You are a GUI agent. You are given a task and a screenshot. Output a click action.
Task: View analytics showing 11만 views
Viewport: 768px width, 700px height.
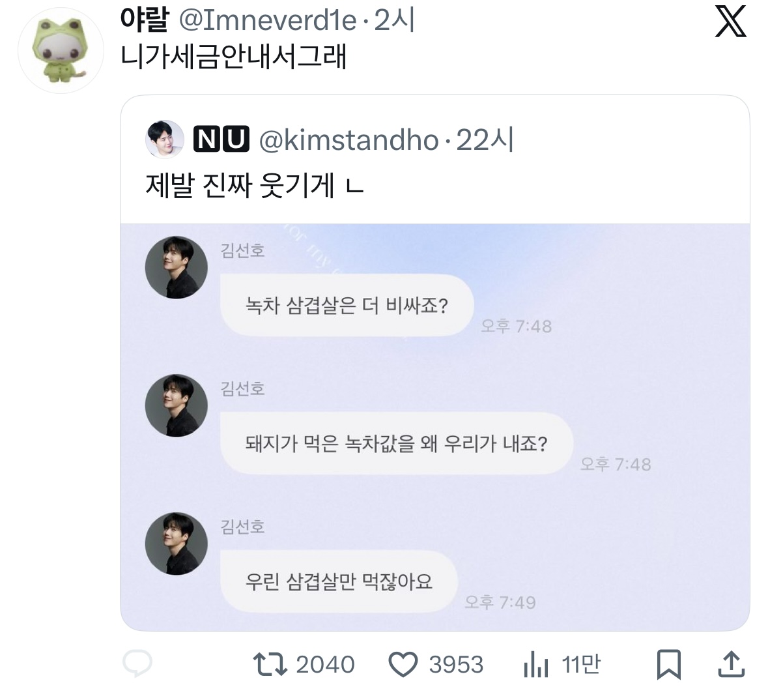(x=535, y=665)
